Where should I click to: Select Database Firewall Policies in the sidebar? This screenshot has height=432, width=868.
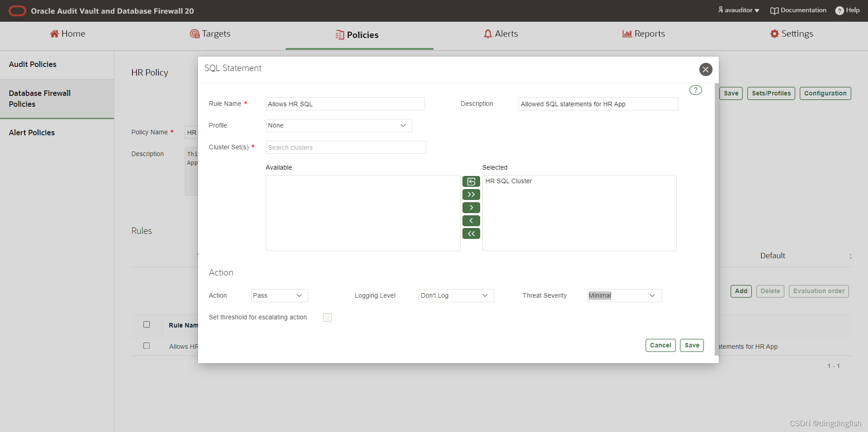[57, 99]
